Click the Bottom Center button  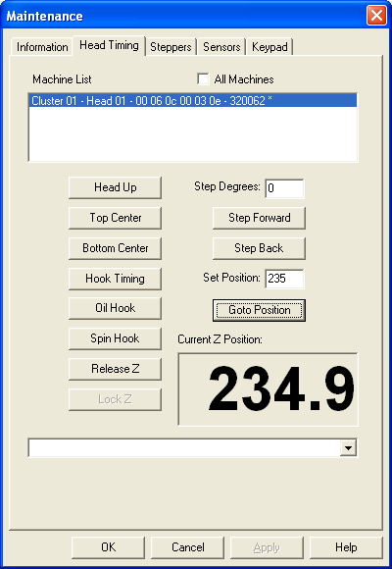[x=115, y=248]
